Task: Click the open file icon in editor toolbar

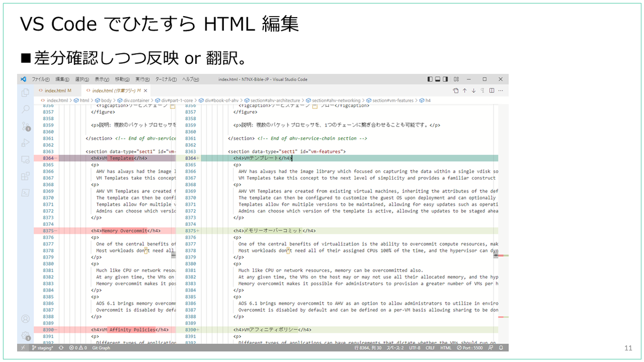Action: pyautogui.click(x=456, y=91)
